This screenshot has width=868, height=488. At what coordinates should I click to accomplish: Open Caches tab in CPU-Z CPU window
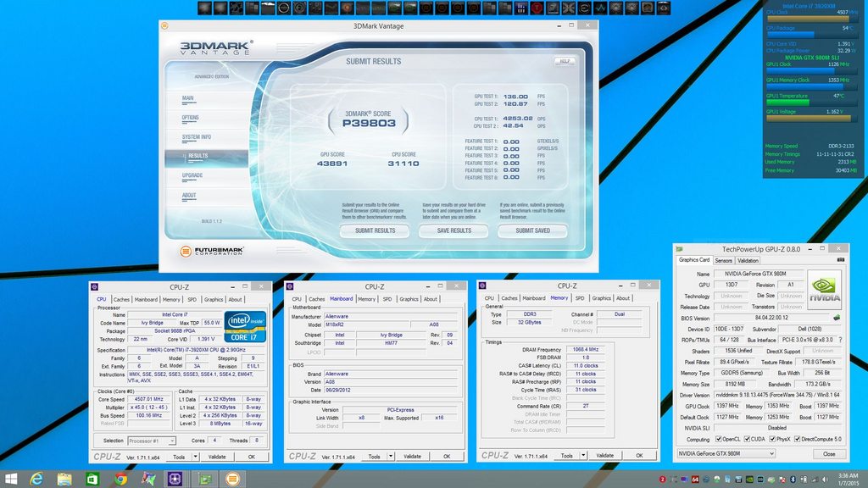click(x=122, y=299)
